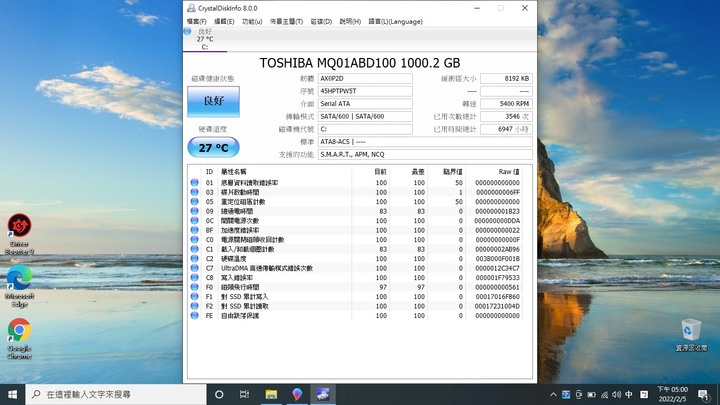The width and height of the screenshot is (720, 405).
Task: Expand hidden system tray icons chevron
Action: point(553,394)
